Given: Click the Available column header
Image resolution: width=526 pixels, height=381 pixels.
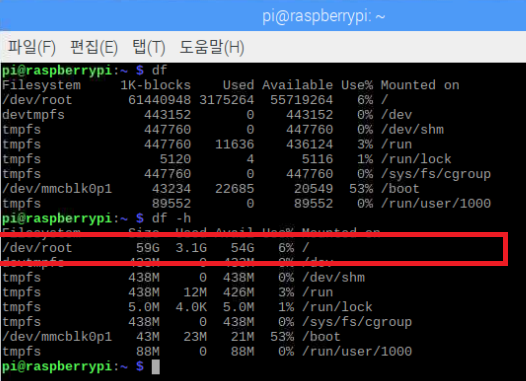Looking at the screenshot, I should [298, 85].
